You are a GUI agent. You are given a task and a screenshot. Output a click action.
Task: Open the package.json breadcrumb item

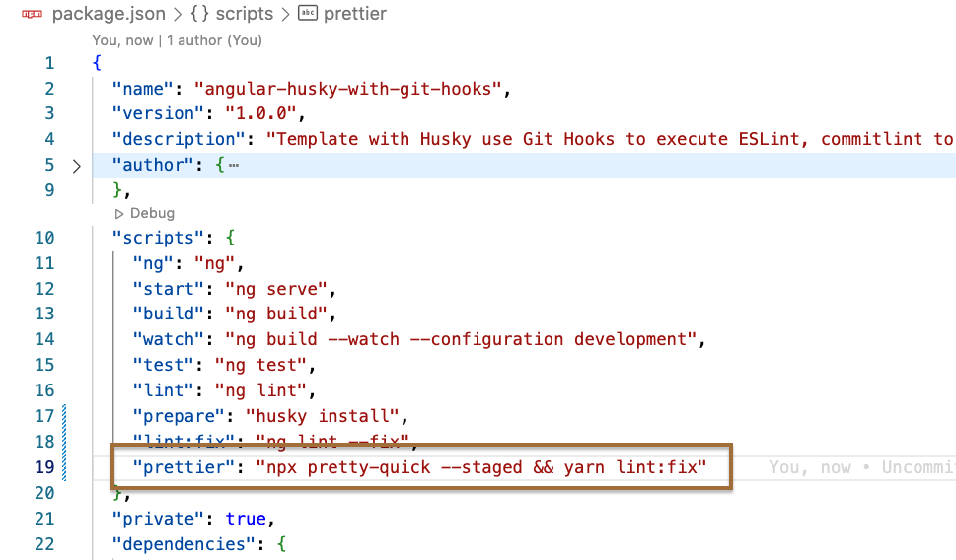[x=109, y=14]
